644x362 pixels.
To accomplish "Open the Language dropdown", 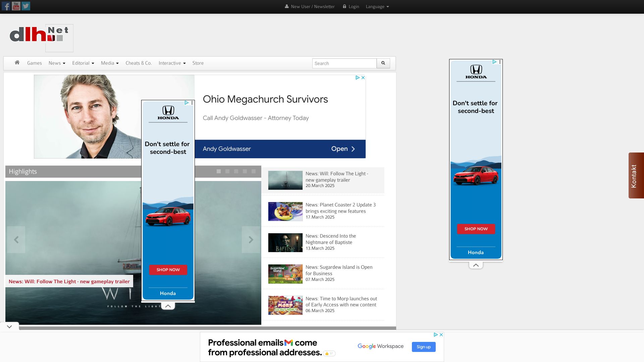I will (377, 7).
